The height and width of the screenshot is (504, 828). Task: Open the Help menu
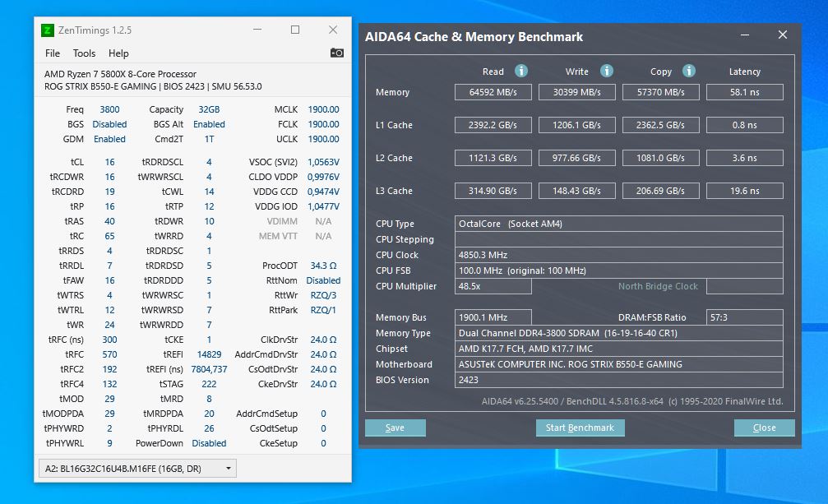[x=118, y=53]
